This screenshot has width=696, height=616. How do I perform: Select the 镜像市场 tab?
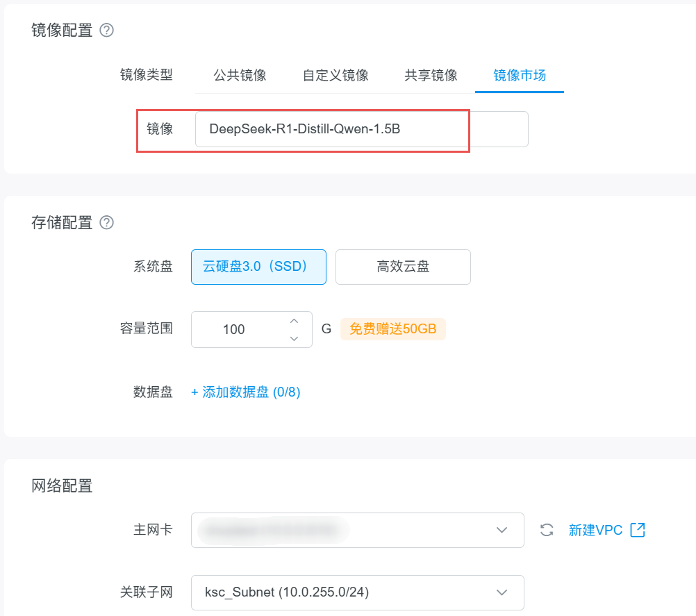tap(520, 75)
